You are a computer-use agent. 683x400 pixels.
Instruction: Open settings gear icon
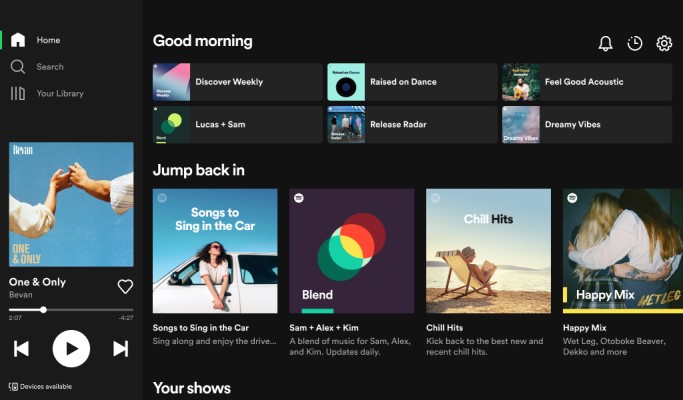coord(664,43)
